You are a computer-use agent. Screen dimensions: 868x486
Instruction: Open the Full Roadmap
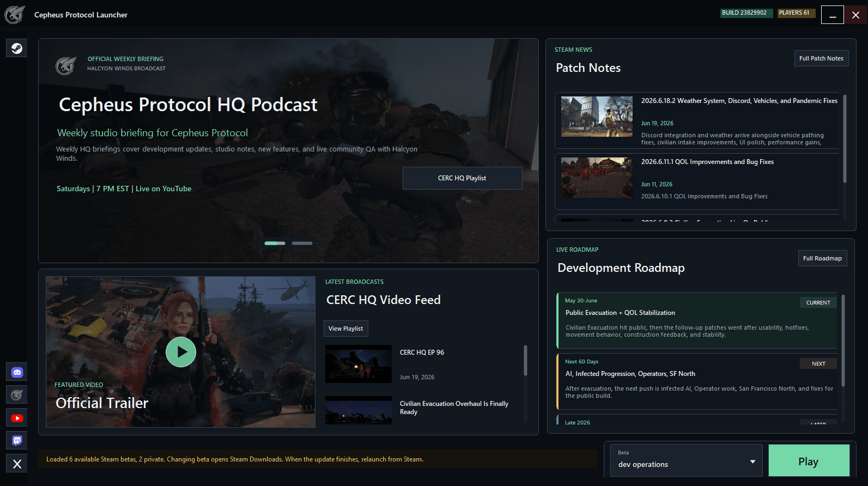[822, 258]
